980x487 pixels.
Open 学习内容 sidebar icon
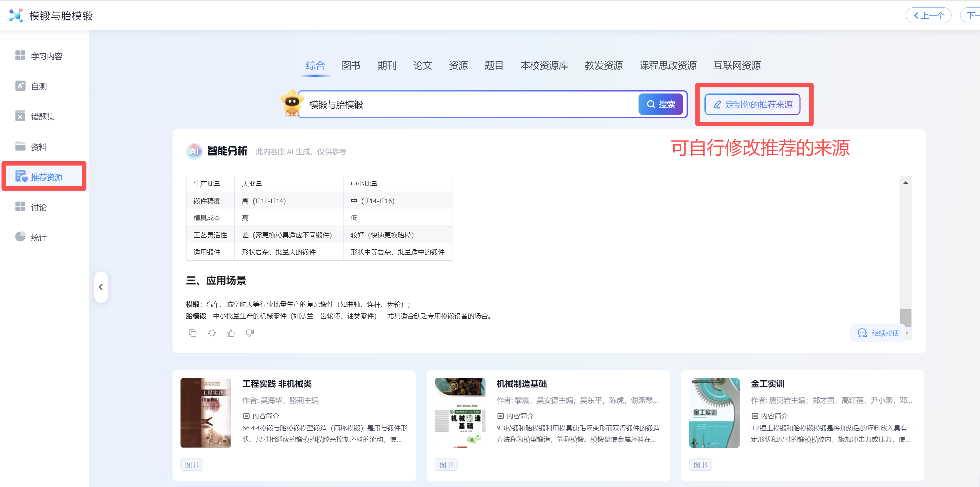click(20, 56)
